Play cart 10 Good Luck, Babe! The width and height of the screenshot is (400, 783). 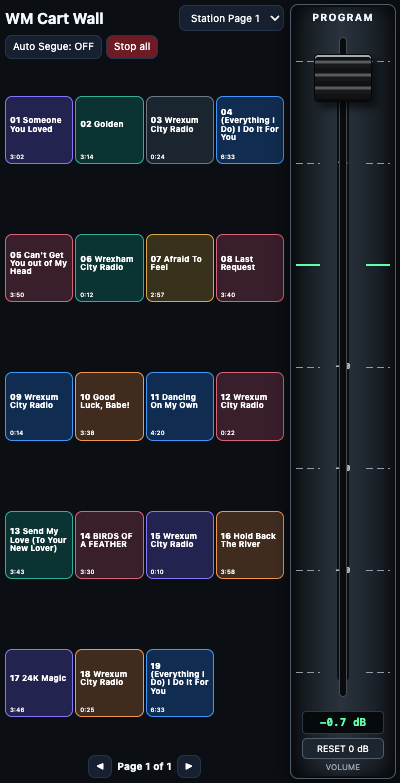[x=109, y=406]
